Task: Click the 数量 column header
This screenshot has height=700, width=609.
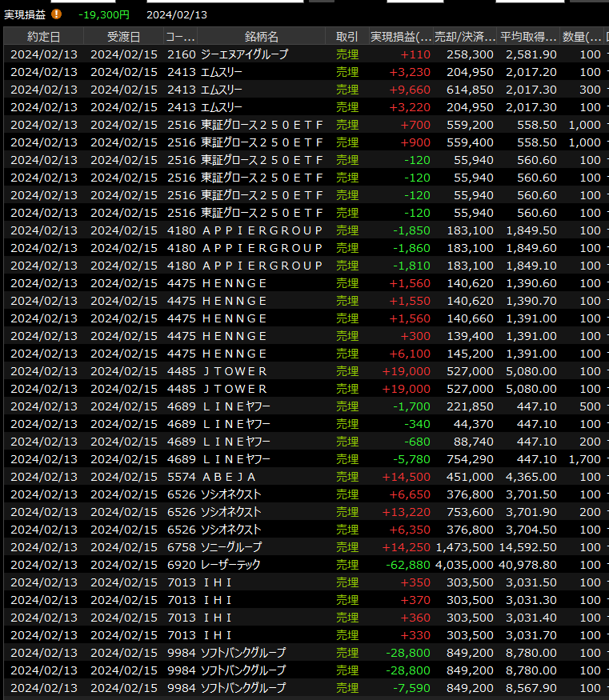Action: tap(582, 37)
